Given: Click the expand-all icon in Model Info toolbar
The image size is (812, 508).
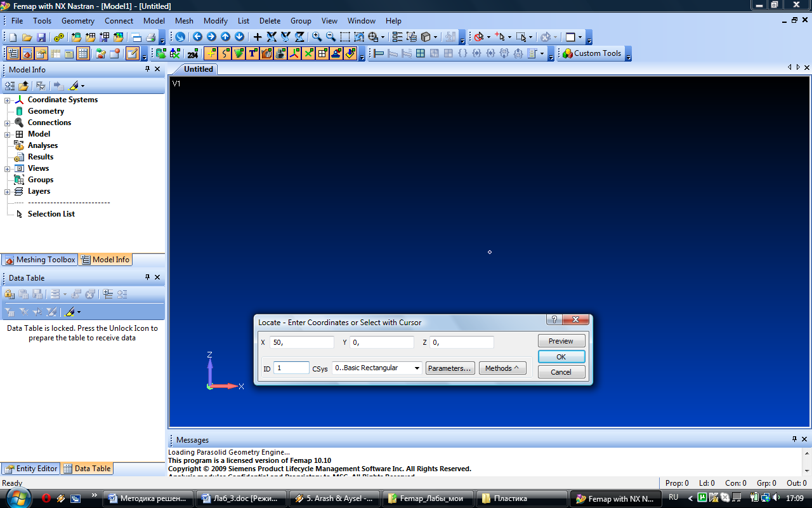Looking at the screenshot, I should coord(10,85).
